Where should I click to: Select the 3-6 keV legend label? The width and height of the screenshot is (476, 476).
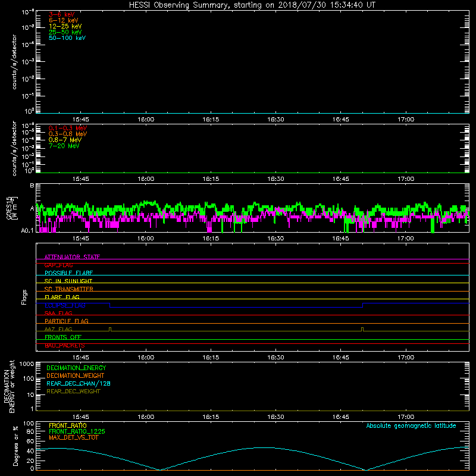coord(61,14)
